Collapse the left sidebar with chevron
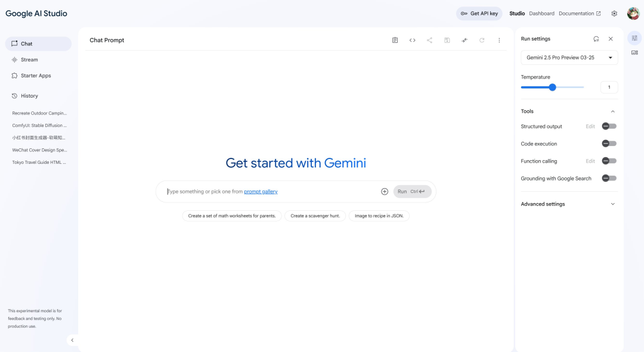The width and height of the screenshot is (644, 352). 72,340
